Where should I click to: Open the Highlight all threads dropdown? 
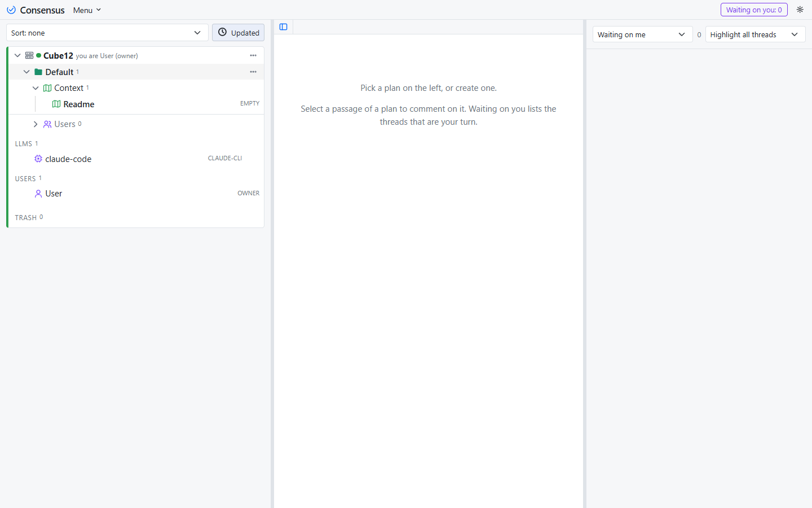(x=755, y=34)
